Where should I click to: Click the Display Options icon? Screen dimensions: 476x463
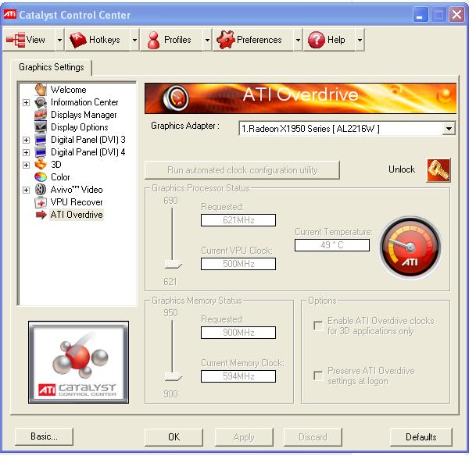pyautogui.click(x=41, y=127)
